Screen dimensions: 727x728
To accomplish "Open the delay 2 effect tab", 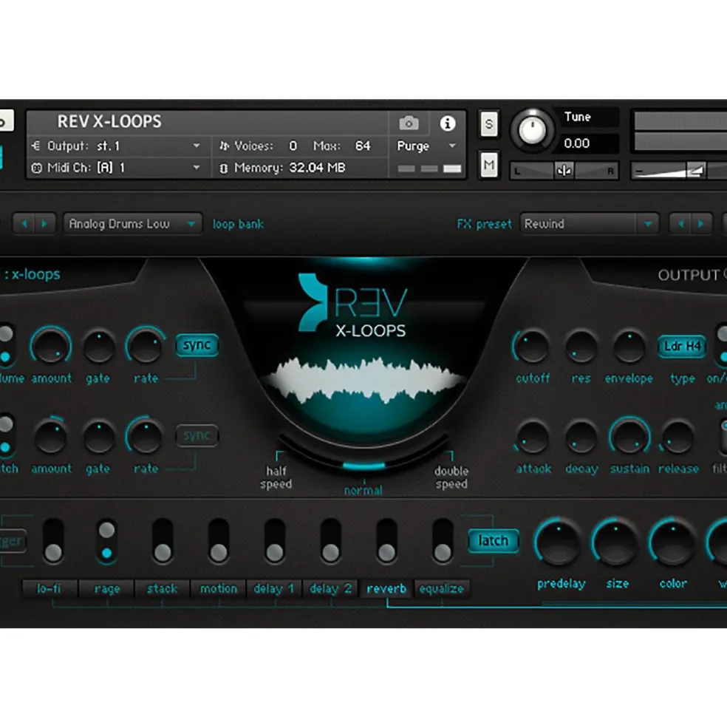I will [x=330, y=589].
